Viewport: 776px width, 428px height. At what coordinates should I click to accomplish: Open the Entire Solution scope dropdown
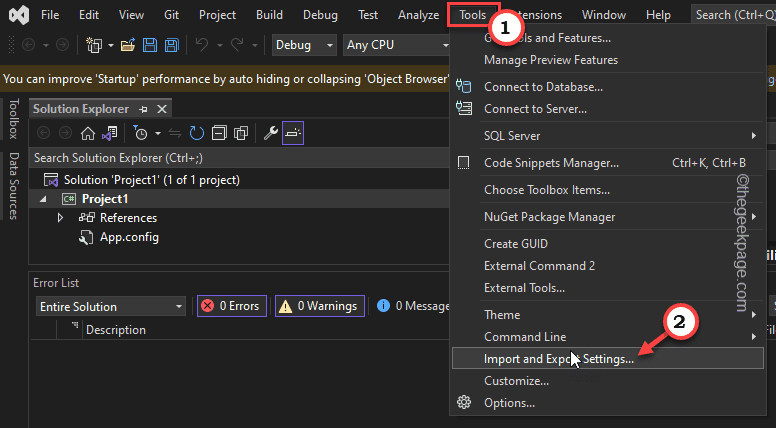(111, 307)
